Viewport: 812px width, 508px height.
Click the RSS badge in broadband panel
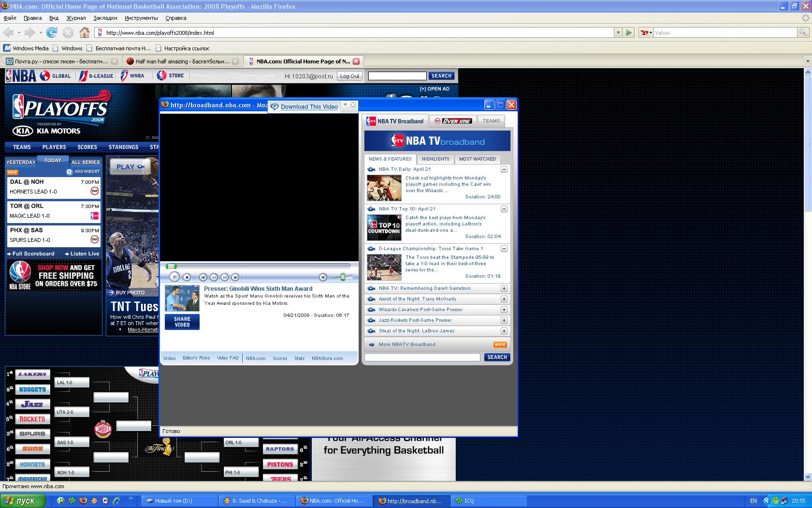pyautogui.click(x=500, y=344)
